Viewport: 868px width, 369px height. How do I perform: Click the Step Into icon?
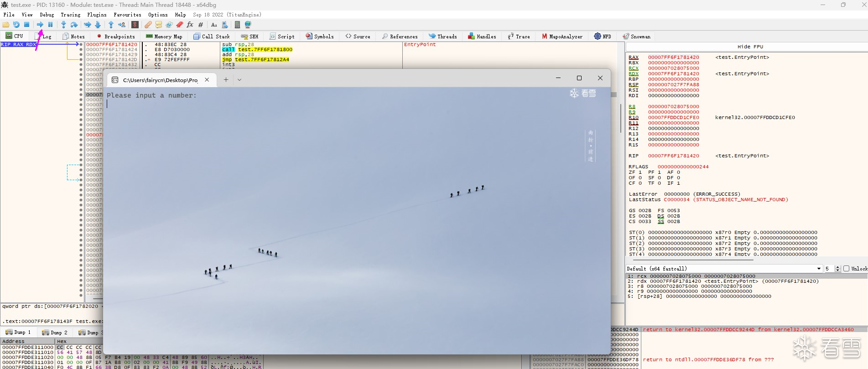click(x=64, y=25)
